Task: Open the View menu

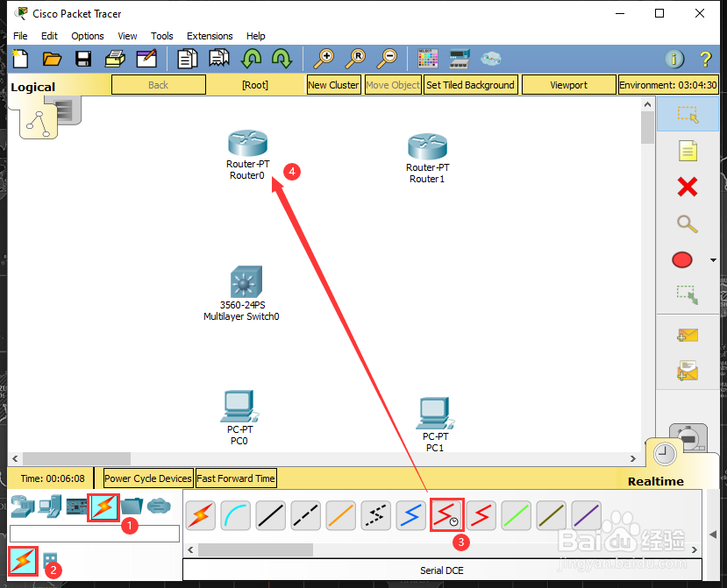Action: tap(127, 36)
